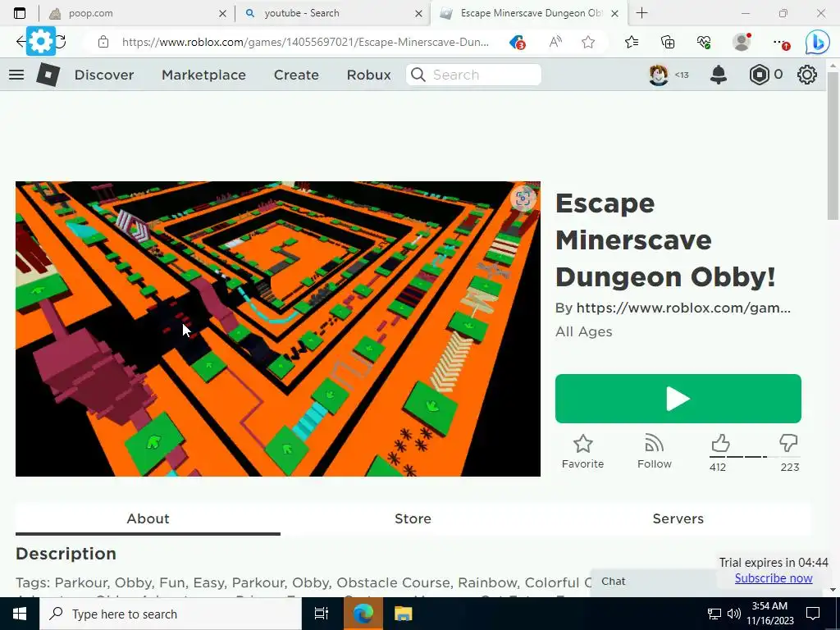Open the Bing Copilot sidebar icon

[x=818, y=43]
